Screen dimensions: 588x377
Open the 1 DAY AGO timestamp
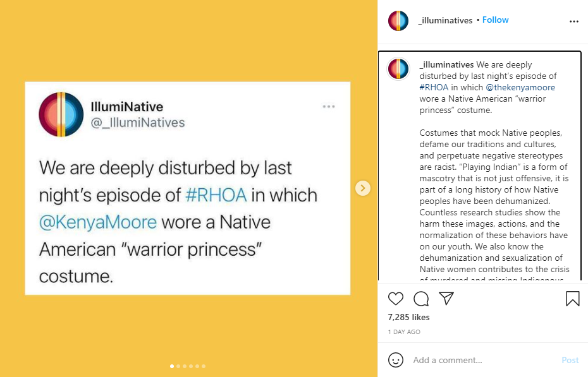404,332
